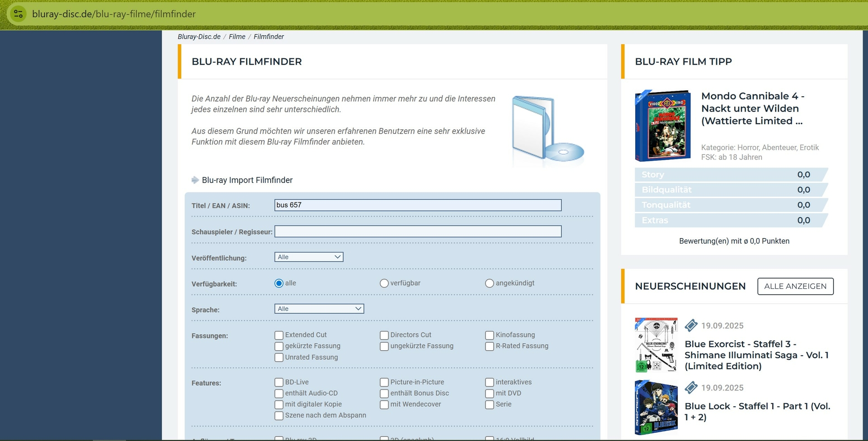Open Mondo Cannibale 4 cover image
The image size is (868, 441).
pos(662,126)
